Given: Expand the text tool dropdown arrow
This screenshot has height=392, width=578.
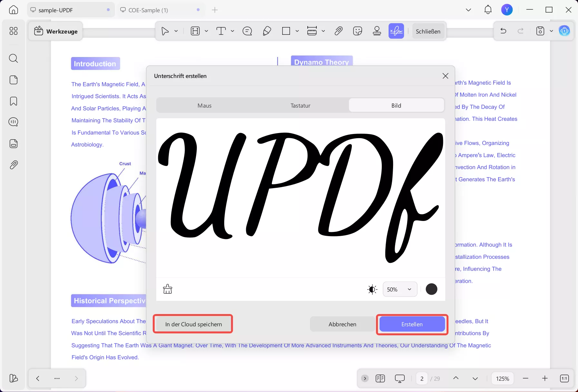Looking at the screenshot, I should coord(232,31).
